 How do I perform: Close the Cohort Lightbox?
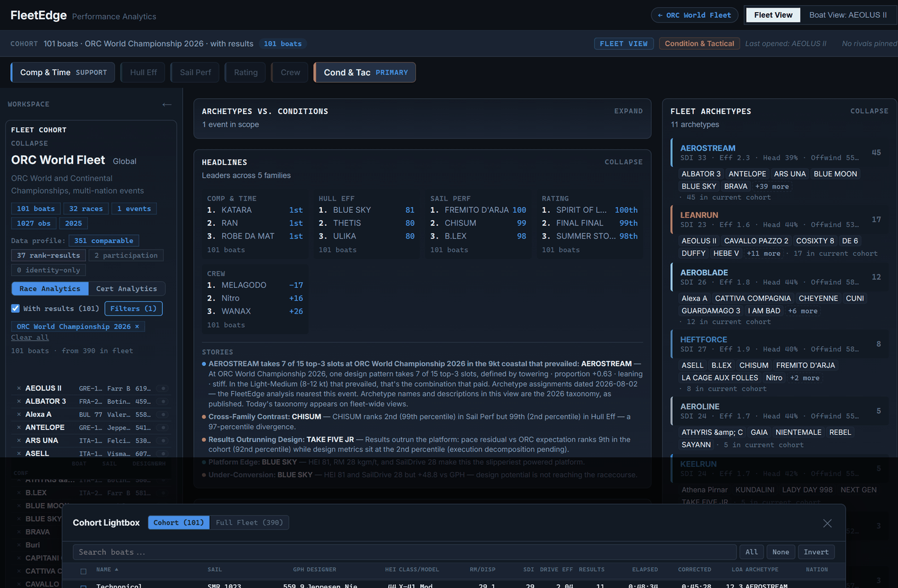point(827,523)
